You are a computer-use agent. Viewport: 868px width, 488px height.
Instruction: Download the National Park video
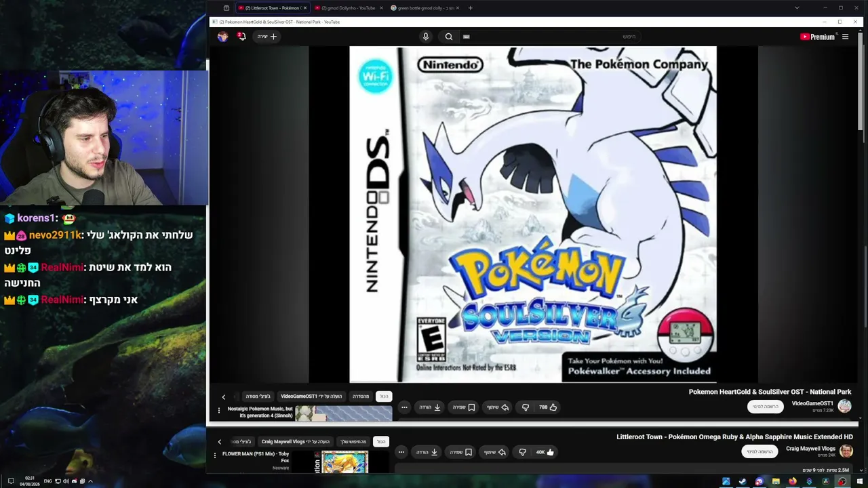pos(430,407)
